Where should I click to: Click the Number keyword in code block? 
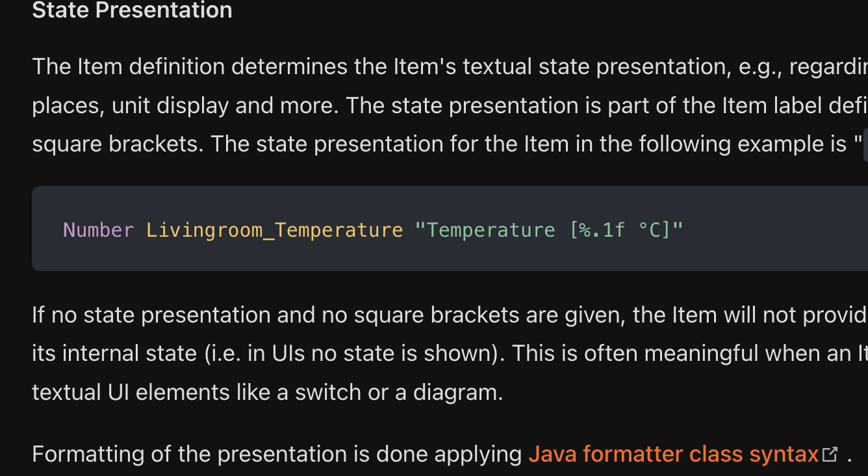pos(99,230)
